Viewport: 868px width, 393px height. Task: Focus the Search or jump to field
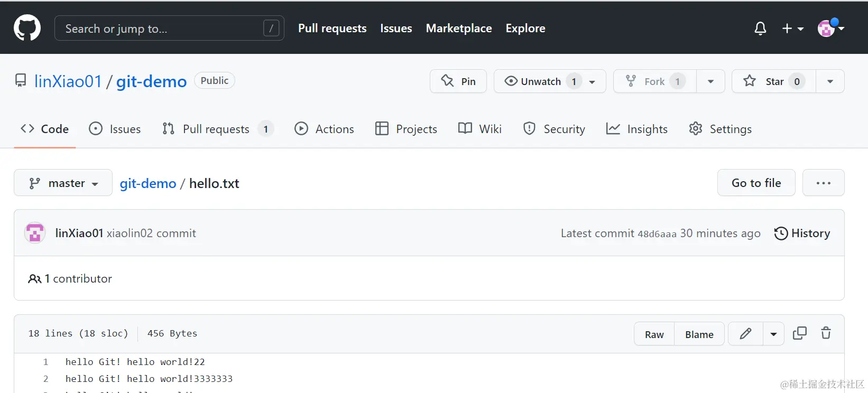[x=169, y=28]
